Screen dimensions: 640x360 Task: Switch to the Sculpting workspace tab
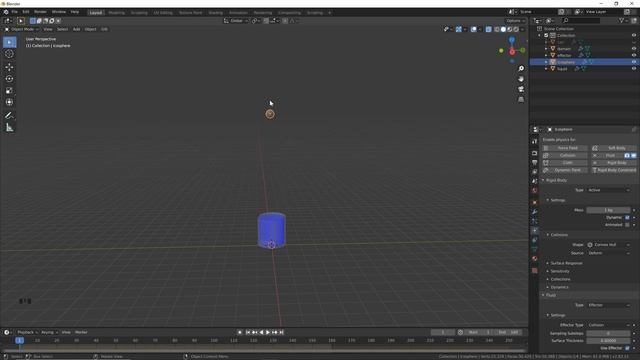(x=139, y=13)
